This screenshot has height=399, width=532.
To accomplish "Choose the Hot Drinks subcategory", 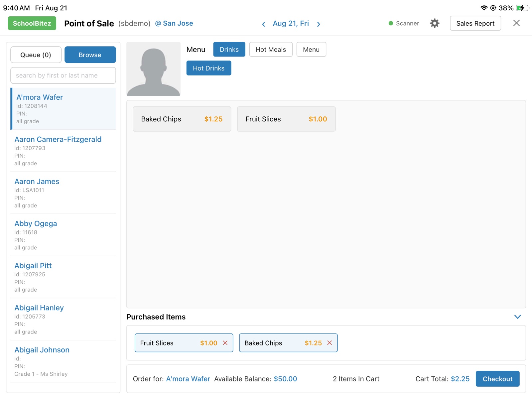I will click(209, 68).
